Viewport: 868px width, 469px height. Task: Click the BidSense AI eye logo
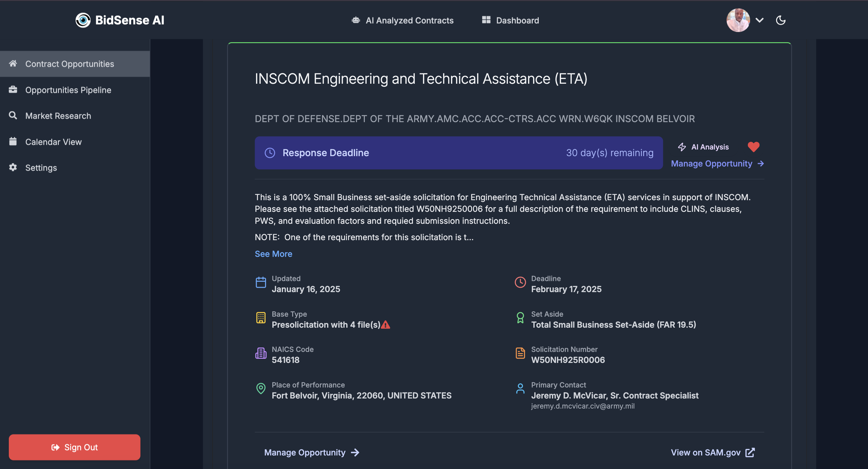point(83,20)
